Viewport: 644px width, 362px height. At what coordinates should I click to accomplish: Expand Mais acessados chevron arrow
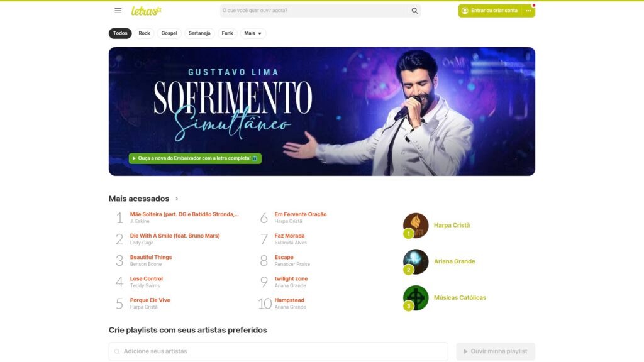click(x=177, y=199)
